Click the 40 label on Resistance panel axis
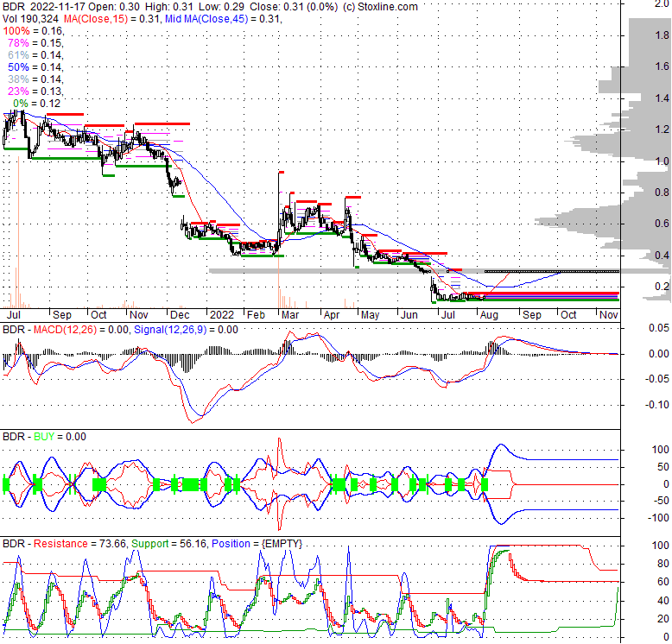This screenshot has width=672, height=644. pyautogui.click(x=663, y=600)
